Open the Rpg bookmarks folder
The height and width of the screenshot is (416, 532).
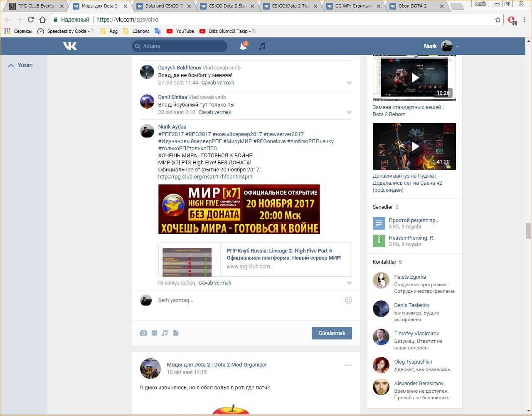pos(109,31)
